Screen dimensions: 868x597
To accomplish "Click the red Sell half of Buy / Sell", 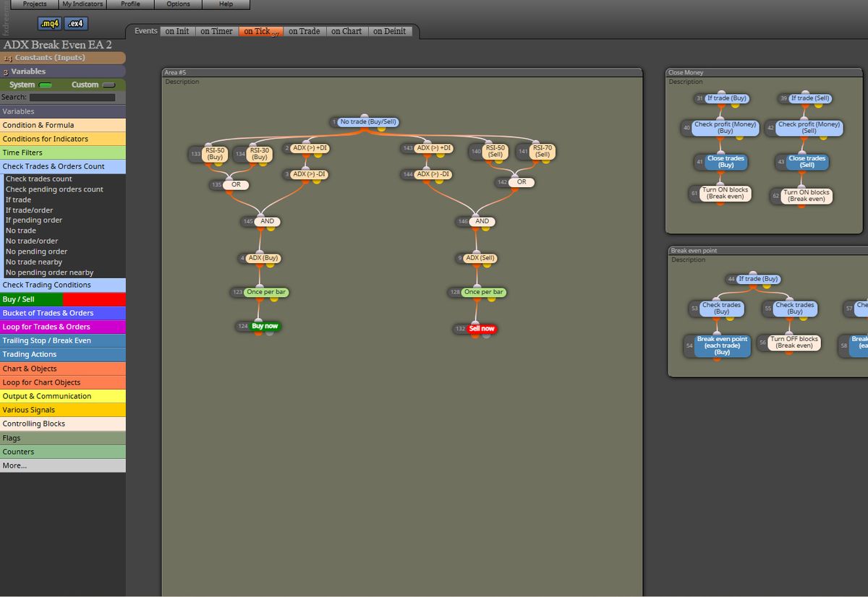I will tap(94, 299).
